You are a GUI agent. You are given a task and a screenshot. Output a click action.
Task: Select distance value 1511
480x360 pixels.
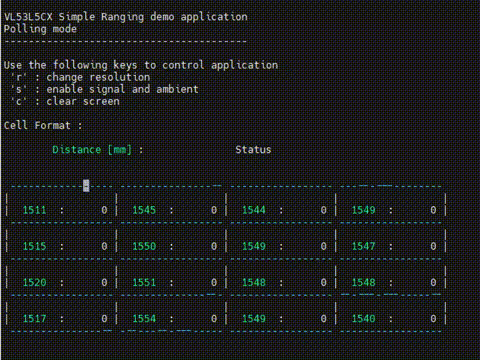34,210
